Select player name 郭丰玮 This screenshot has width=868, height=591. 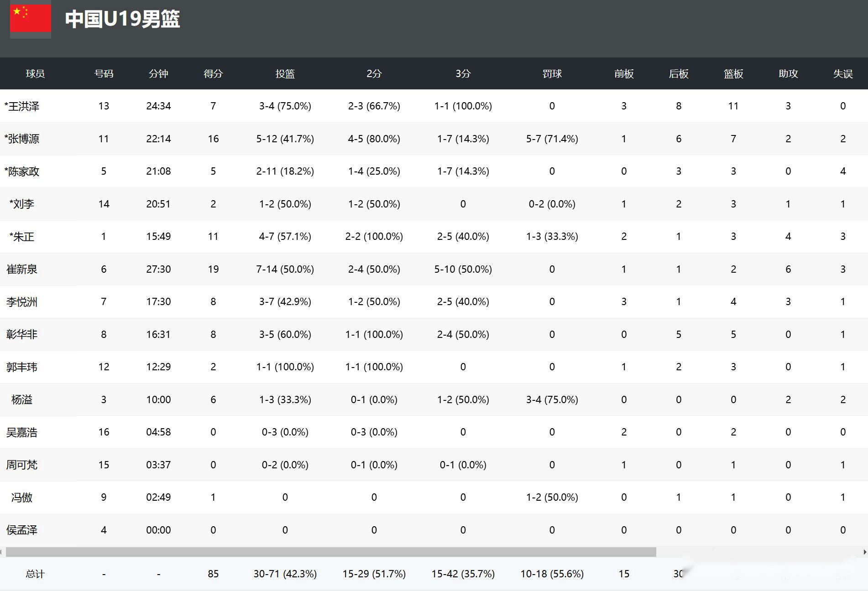pyautogui.click(x=22, y=367)
